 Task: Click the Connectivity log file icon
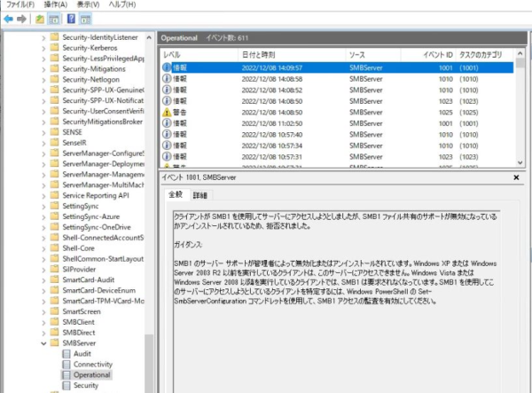pos(66,364)
